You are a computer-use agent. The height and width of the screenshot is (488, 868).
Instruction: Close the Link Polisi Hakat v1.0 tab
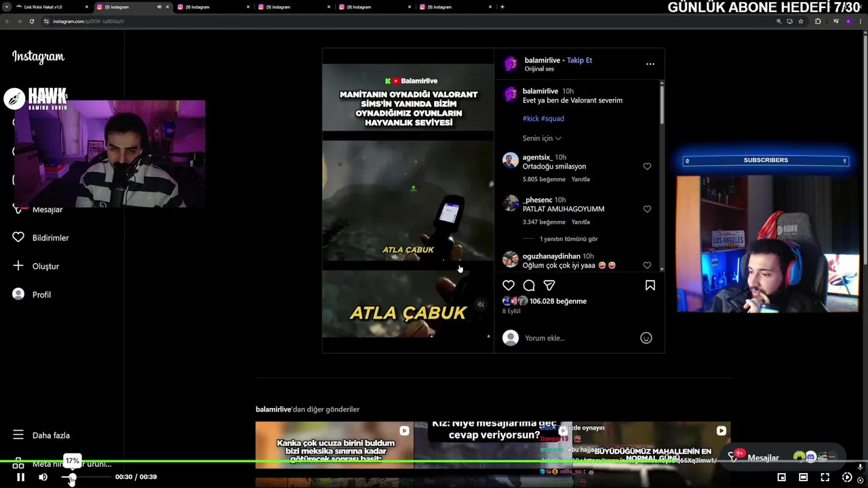pyautogui.click(x=86, y=7)
